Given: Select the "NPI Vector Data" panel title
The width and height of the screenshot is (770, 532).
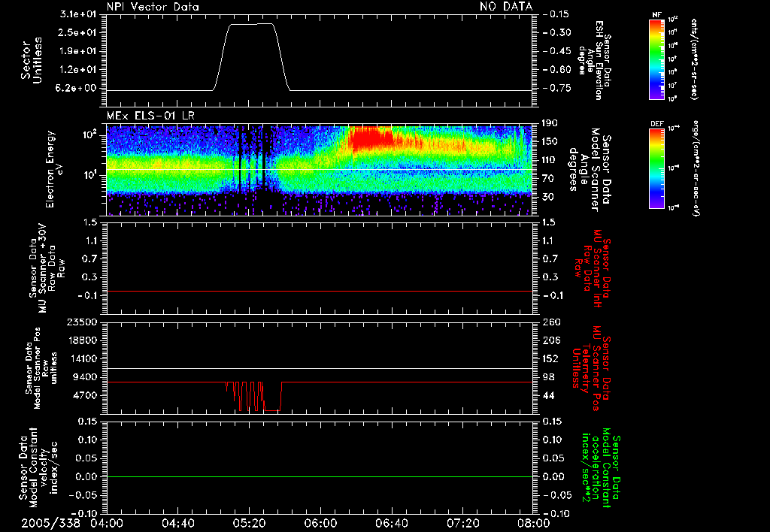Looking at the screenshot, I should pyautogui.click(x=153, y=7).
